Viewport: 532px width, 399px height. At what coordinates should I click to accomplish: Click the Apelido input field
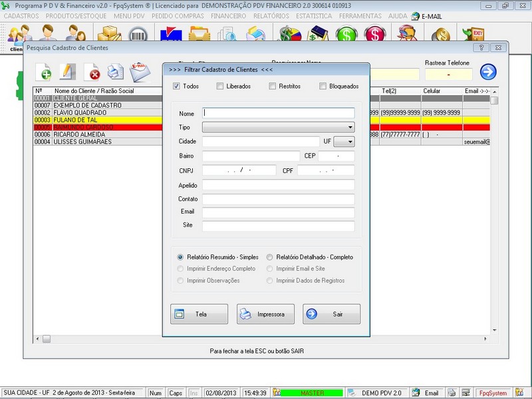(279, 185)
